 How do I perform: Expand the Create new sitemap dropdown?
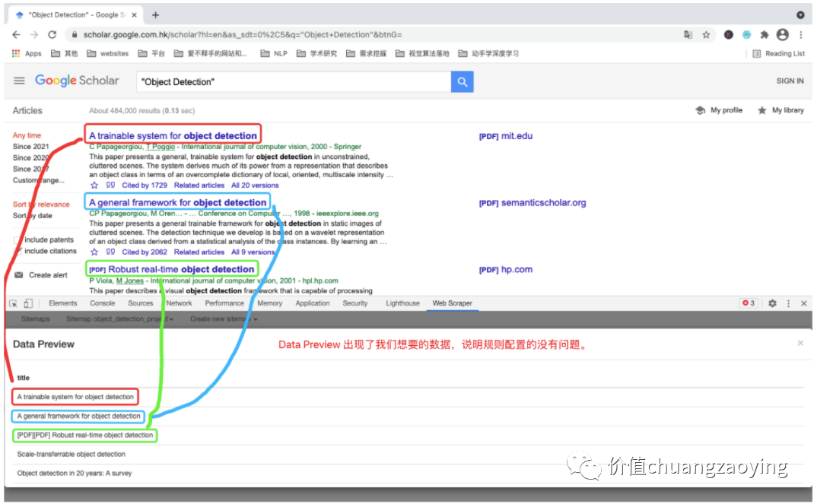[224, 319]
